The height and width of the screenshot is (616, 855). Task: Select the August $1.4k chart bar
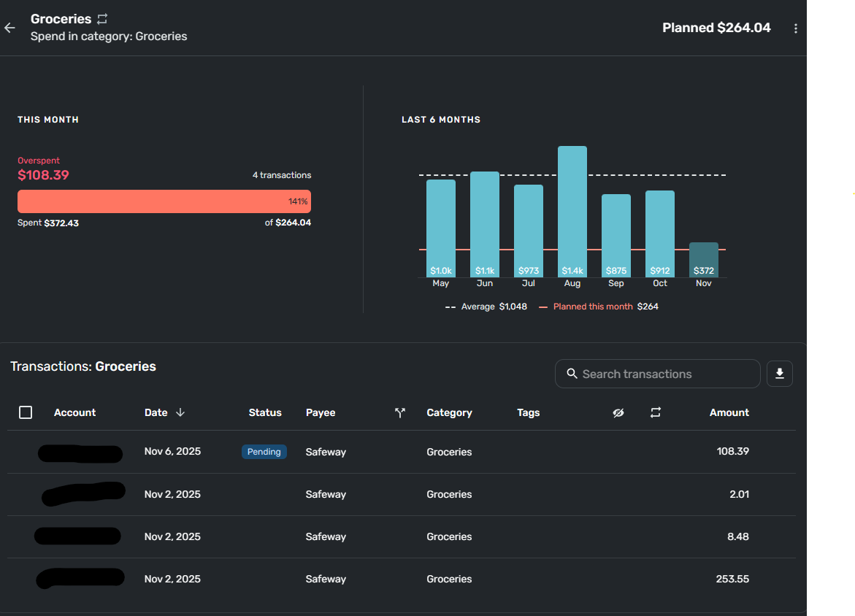click(572, 212)
